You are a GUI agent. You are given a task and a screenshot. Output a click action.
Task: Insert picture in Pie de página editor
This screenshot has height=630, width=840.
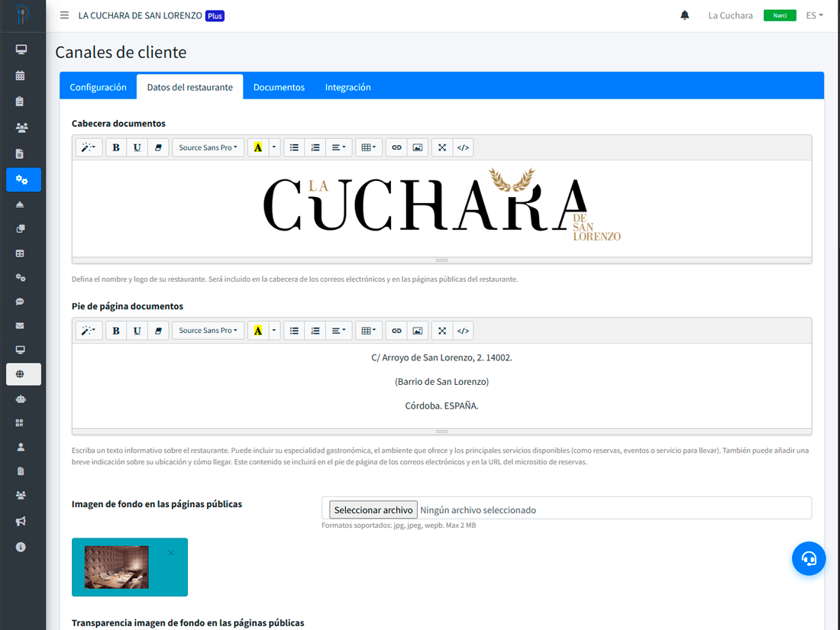(417, 331)
